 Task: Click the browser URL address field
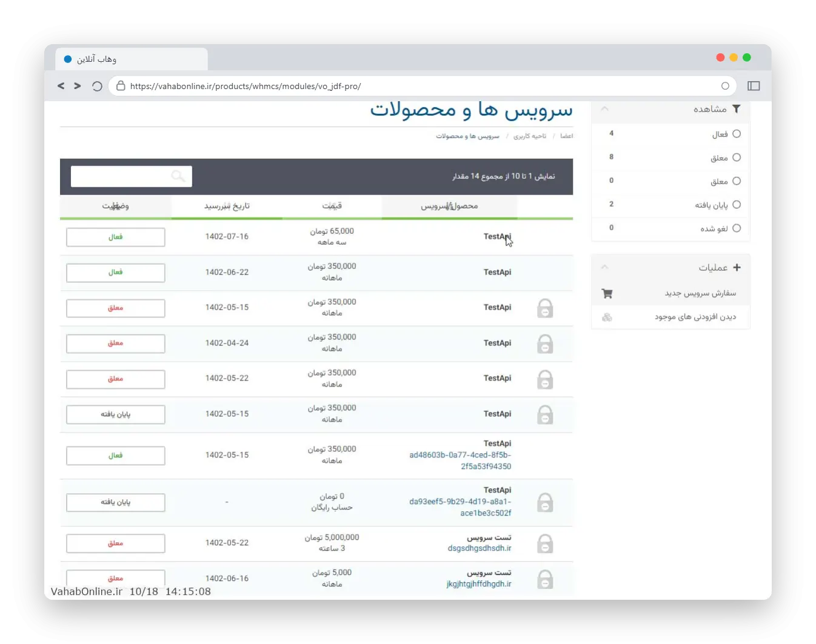[x=423, y=86]
